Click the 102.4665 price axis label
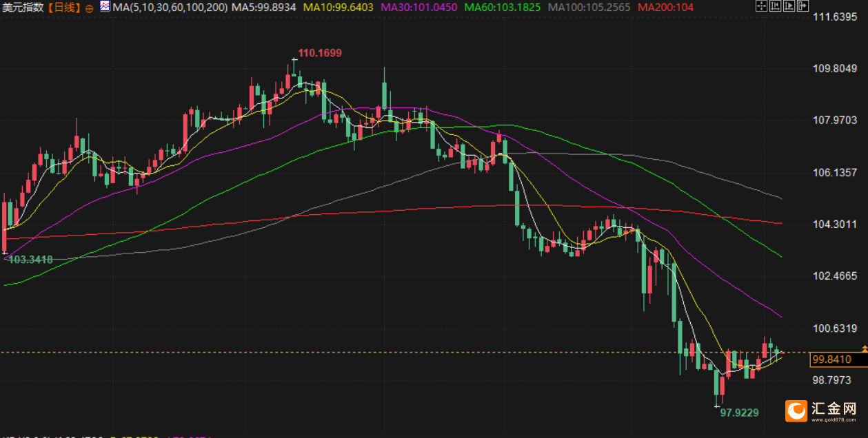The width and height of the screenshot is (868, 438). [835, 276]
